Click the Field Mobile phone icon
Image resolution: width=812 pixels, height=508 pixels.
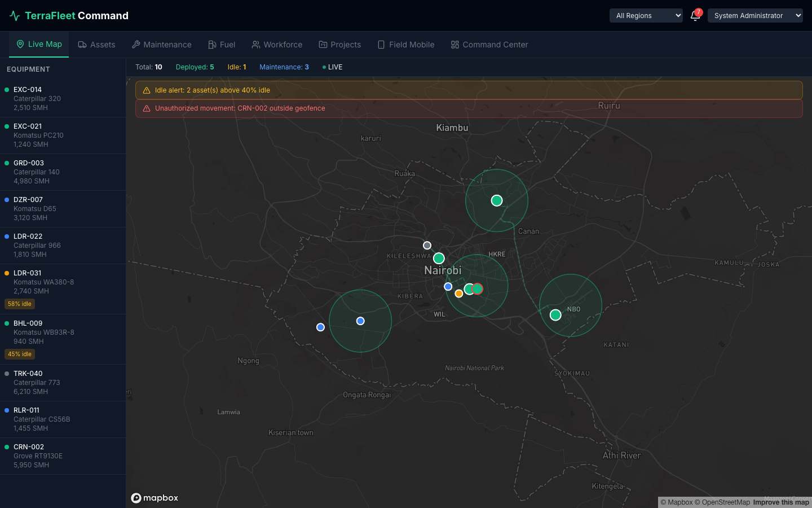tap(381, 45)
